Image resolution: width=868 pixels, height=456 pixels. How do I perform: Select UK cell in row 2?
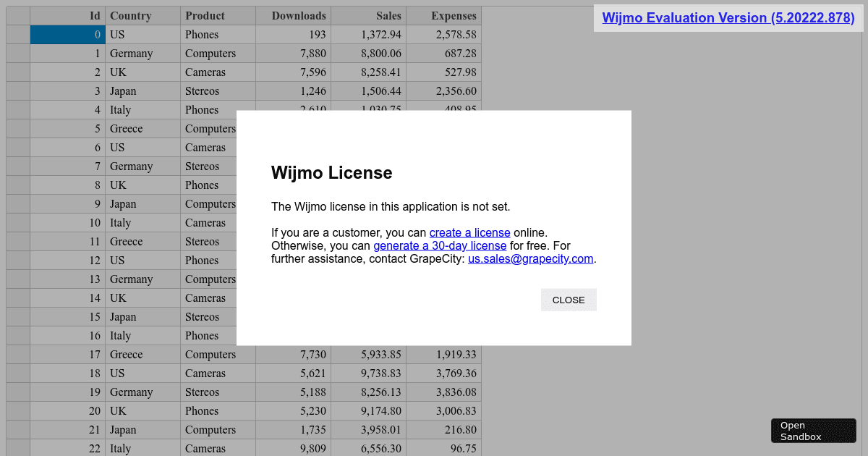pos(143,72)
